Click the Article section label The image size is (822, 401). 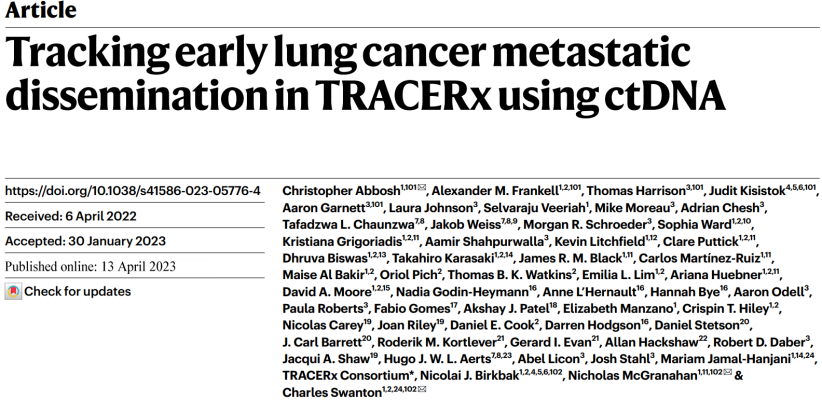[x=41, y=10]
